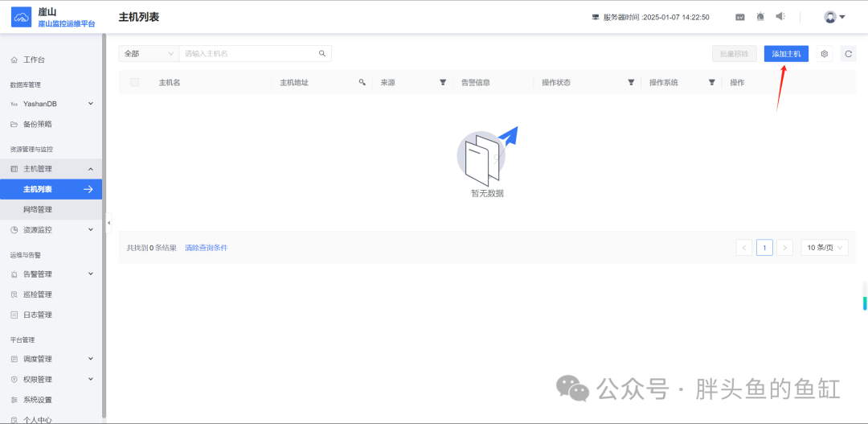Viewport: 868px width, 424px height.
Task: Open the column settings gear icon
Action: coord(825,54)
